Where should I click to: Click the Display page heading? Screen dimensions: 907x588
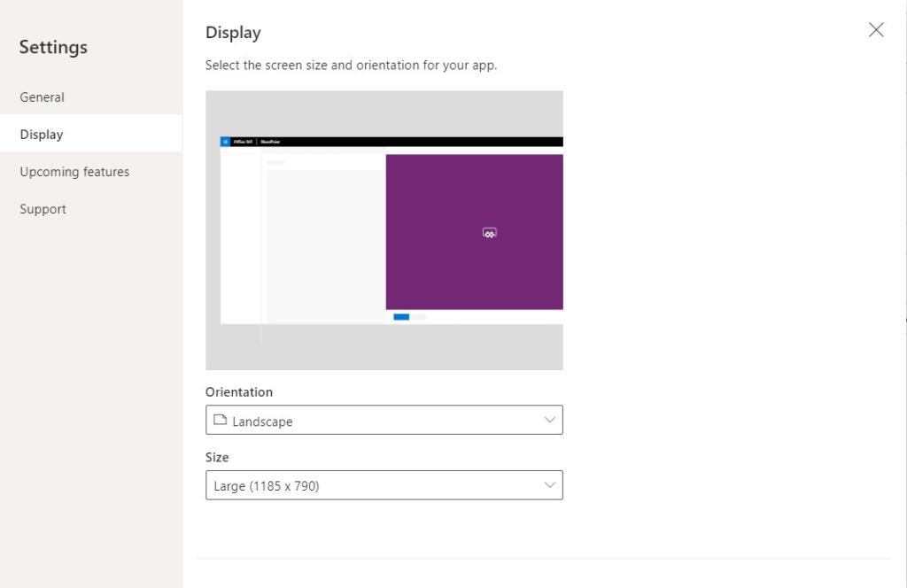(x=233, y=33)
